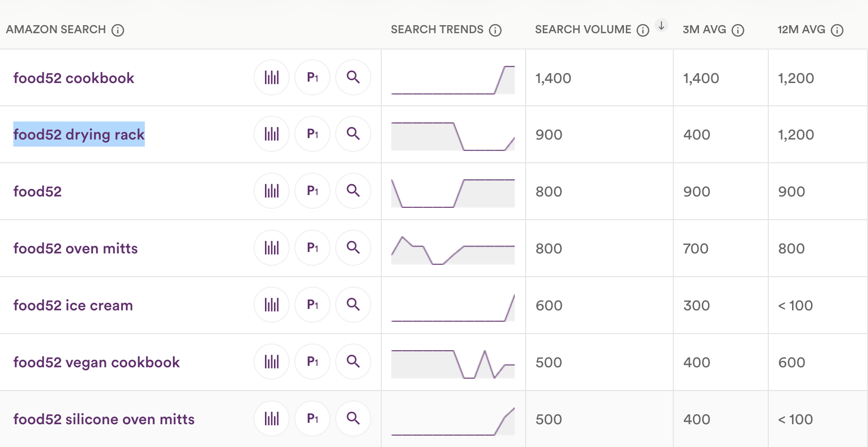Click the Amazon Search column header

click(x=56, y=29)
